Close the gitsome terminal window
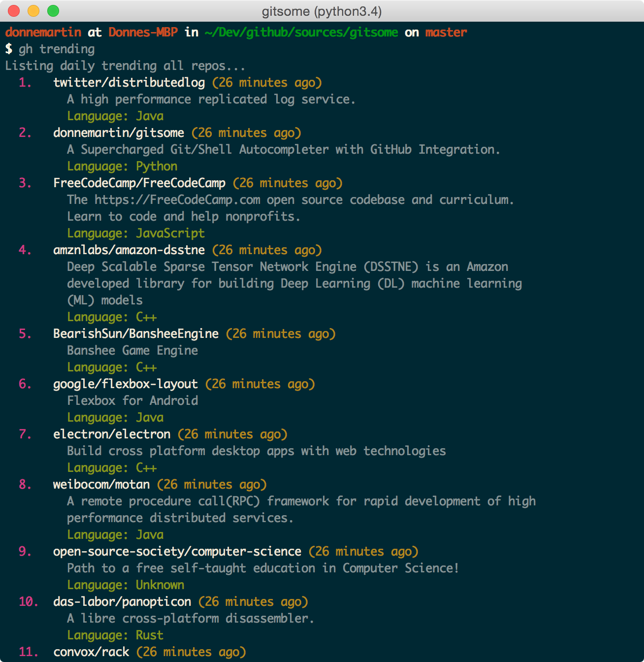 click(x=14, y=11)
